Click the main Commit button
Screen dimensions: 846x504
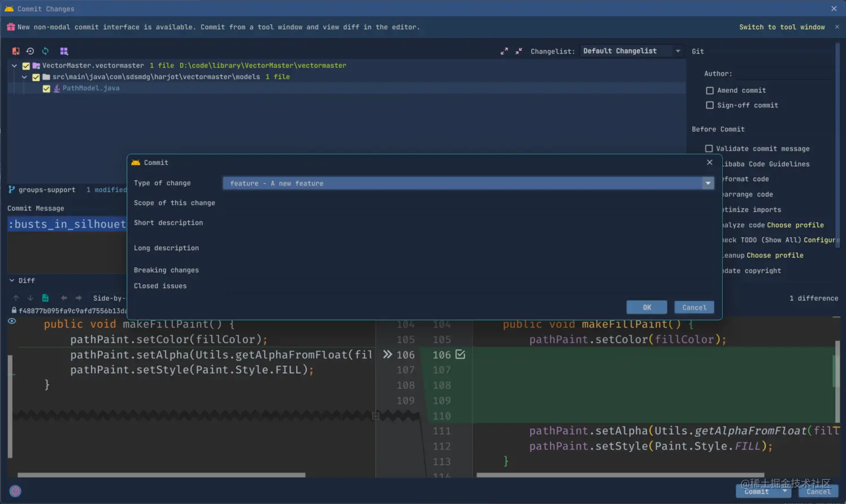757,491
